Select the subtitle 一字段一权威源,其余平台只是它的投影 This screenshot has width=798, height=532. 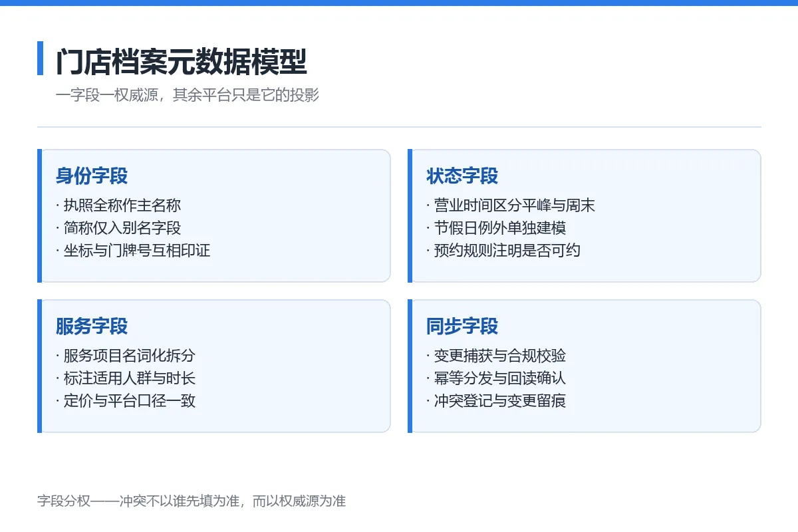pyautogui.click(x=188, y=95)
